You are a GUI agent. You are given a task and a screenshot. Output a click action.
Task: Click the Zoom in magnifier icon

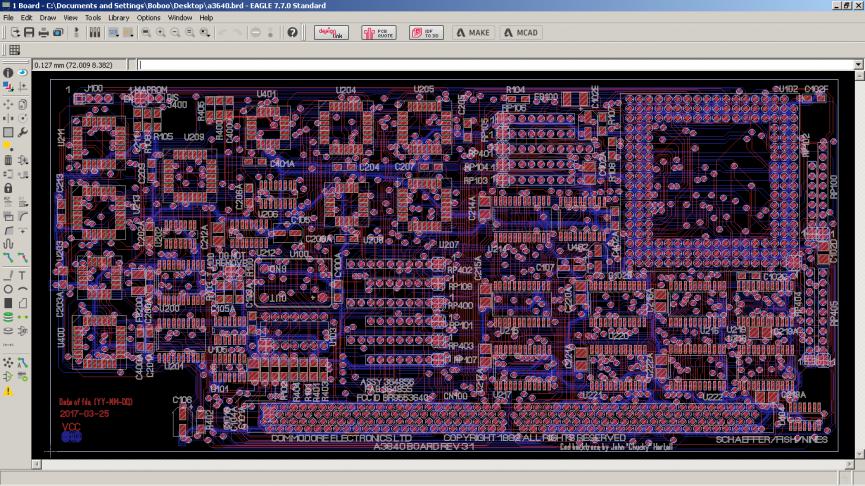pyautogui.click(x=161, y=33)
